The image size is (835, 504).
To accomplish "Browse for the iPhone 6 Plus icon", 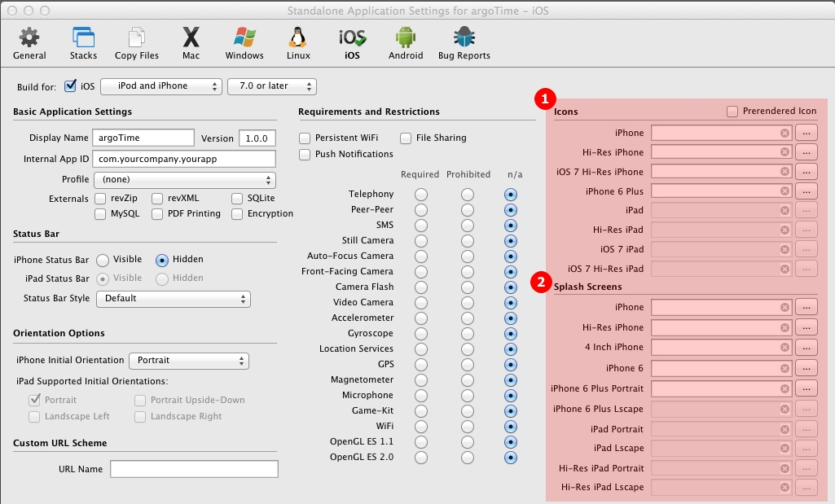I will [806, 191].
